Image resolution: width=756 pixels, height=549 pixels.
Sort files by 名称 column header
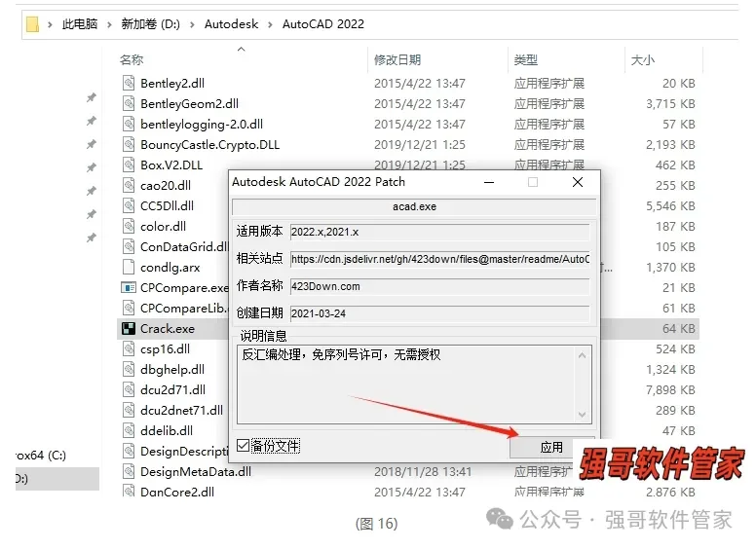[x=132, y=59]
